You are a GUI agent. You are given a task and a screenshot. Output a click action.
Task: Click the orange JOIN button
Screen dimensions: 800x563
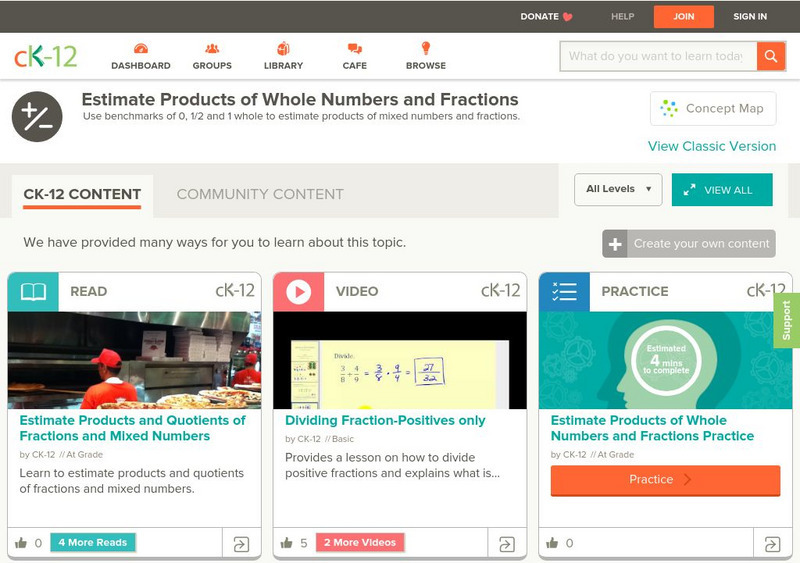tap(684, 17)
